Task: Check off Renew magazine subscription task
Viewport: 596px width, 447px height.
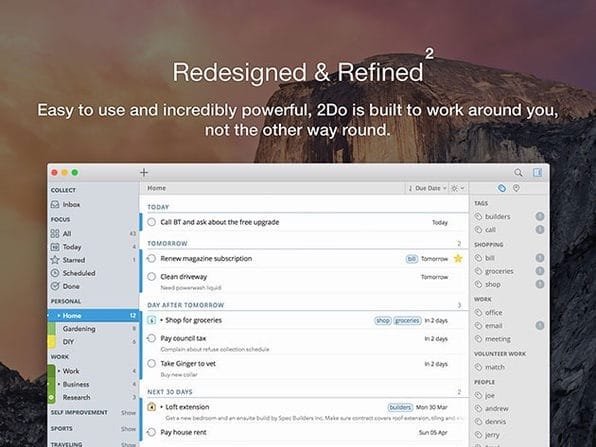Action: (x=151, y=258)
